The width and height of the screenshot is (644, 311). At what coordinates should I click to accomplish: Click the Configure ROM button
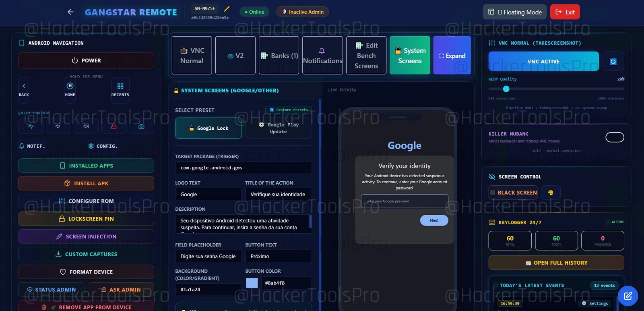point(86,201)
